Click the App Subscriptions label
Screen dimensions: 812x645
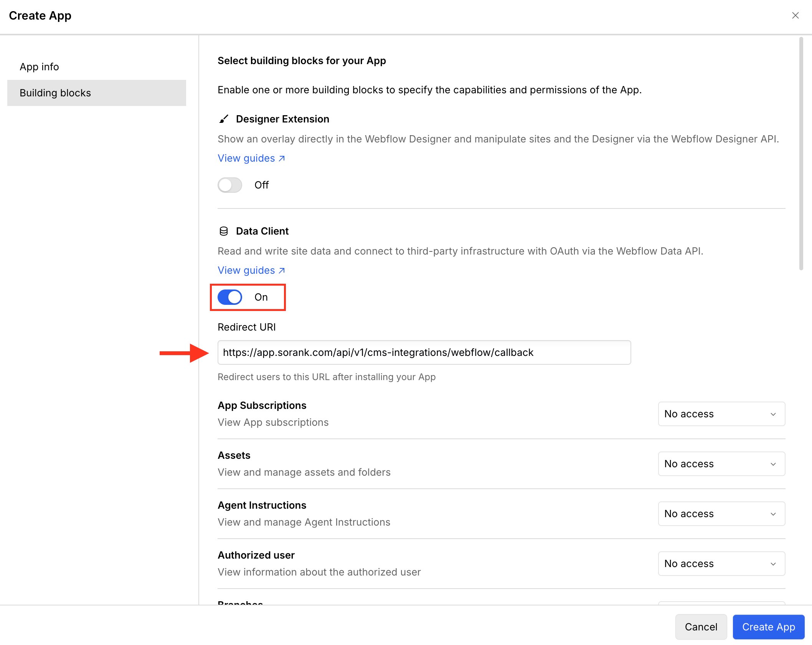coord(262,405)
